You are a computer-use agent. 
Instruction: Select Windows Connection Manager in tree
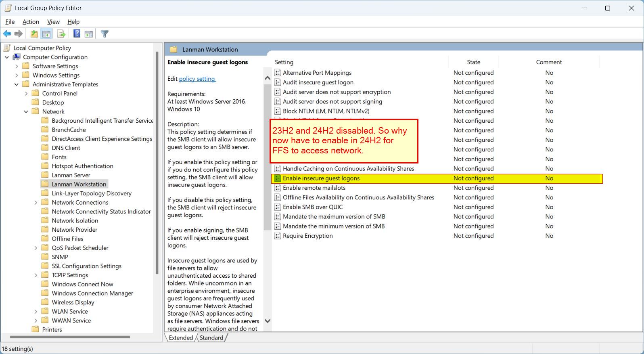pos(92,293)
